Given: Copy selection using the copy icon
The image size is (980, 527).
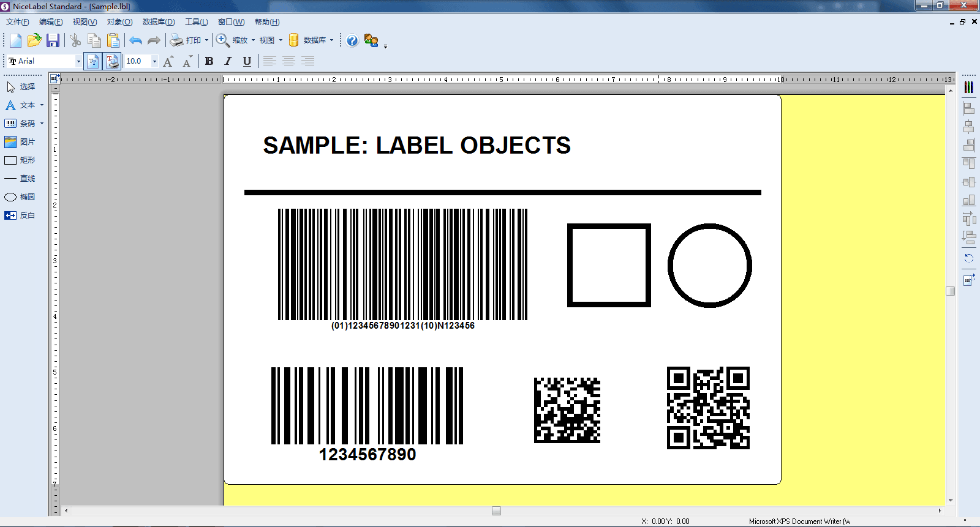Looking at the screenshot, I should pyautogui.click(x=94, y=40).
